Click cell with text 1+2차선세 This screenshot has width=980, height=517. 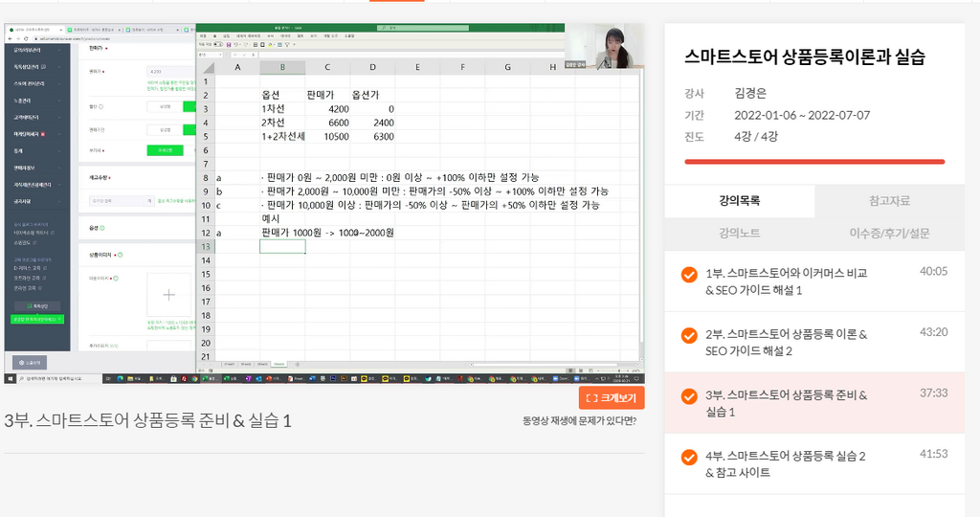[x=282, y=136]
